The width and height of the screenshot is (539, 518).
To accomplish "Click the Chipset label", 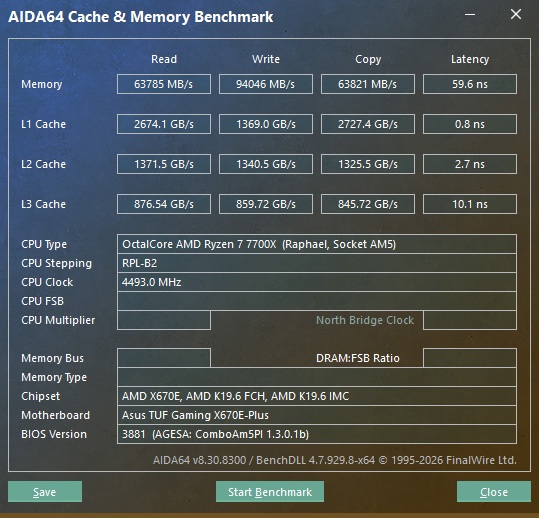I will click(41, 396).
